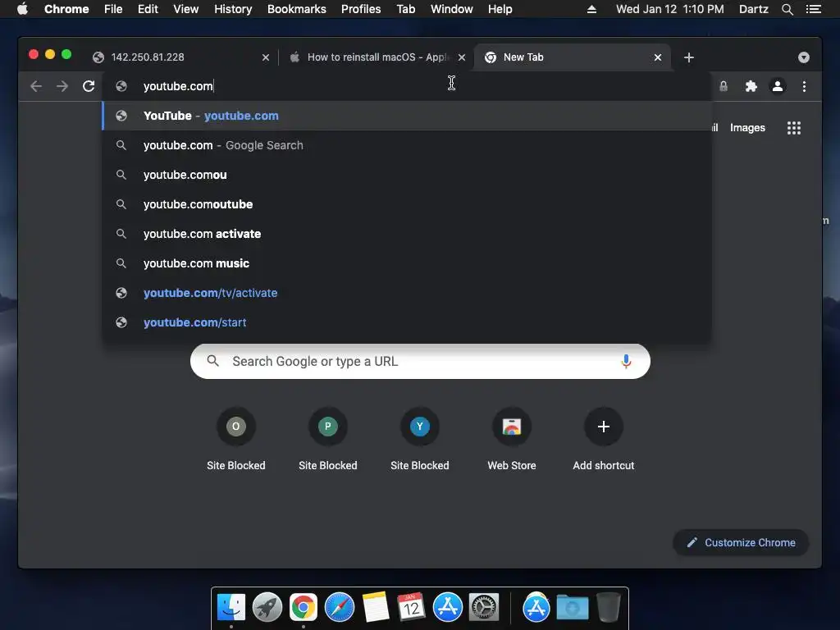Select the New Tab tab

(x=572, y=57)
